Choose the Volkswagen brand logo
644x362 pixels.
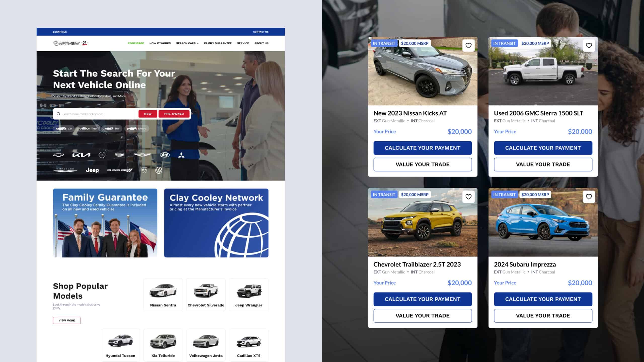159,170
